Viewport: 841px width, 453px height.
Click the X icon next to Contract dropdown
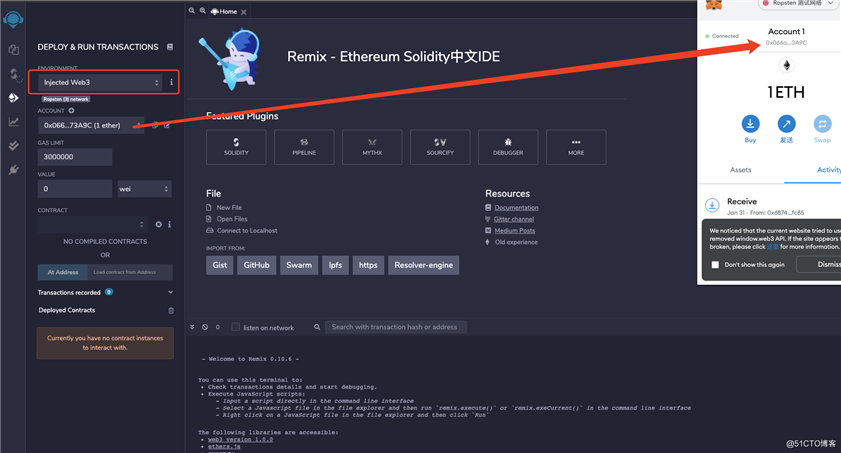pos(159,225)
